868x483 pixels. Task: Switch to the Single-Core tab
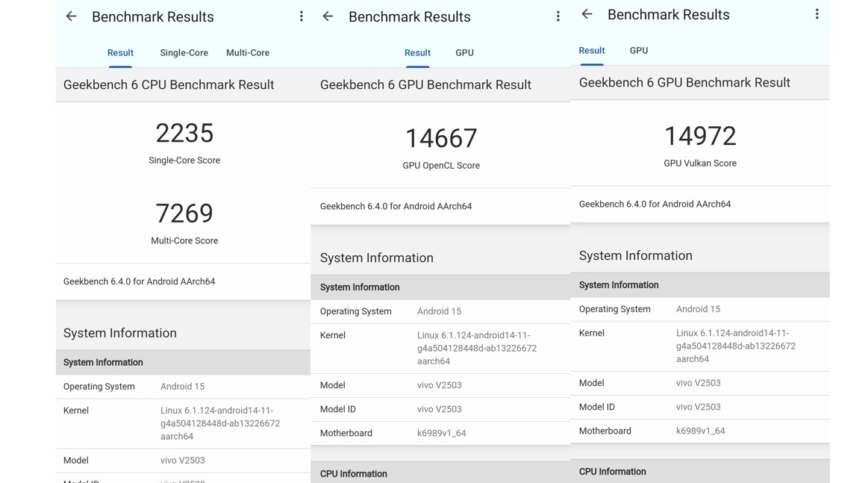184,52
